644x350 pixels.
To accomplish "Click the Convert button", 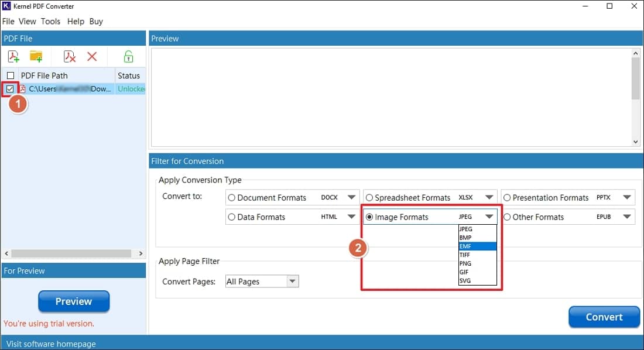I will click(604, 317).
